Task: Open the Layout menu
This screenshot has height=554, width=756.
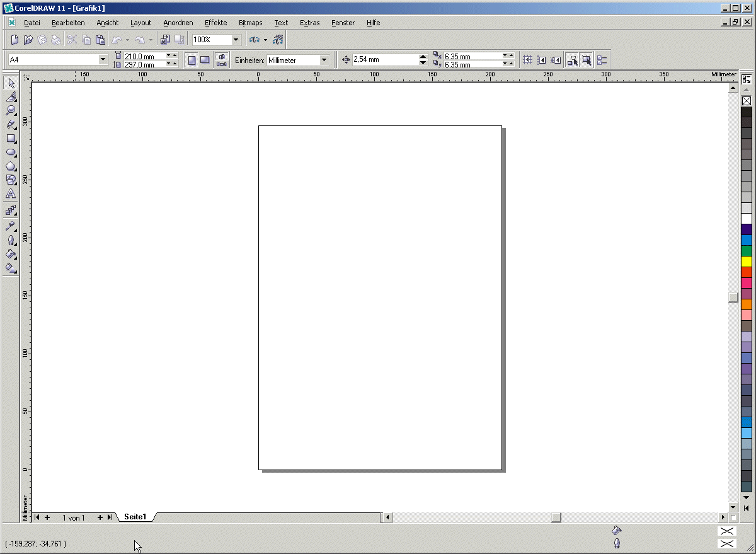Action: click(x=141, y=23)
